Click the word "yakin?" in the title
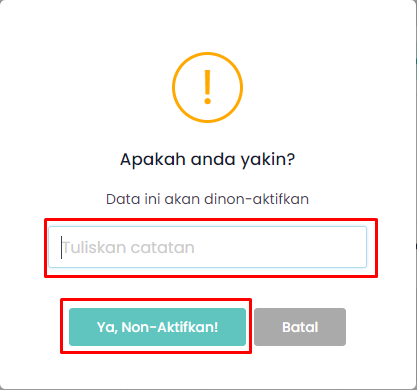The image size is (417, 390). [x=268, y=160]
